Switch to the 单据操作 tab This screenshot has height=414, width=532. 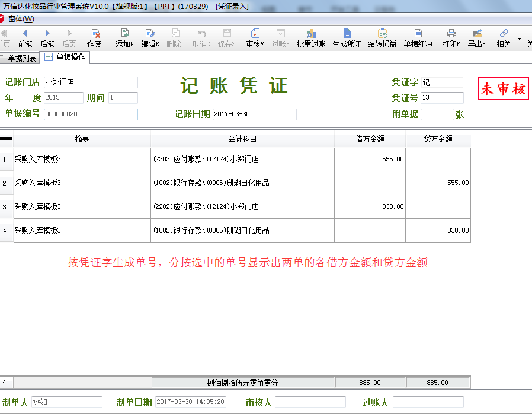pos(65,57)
